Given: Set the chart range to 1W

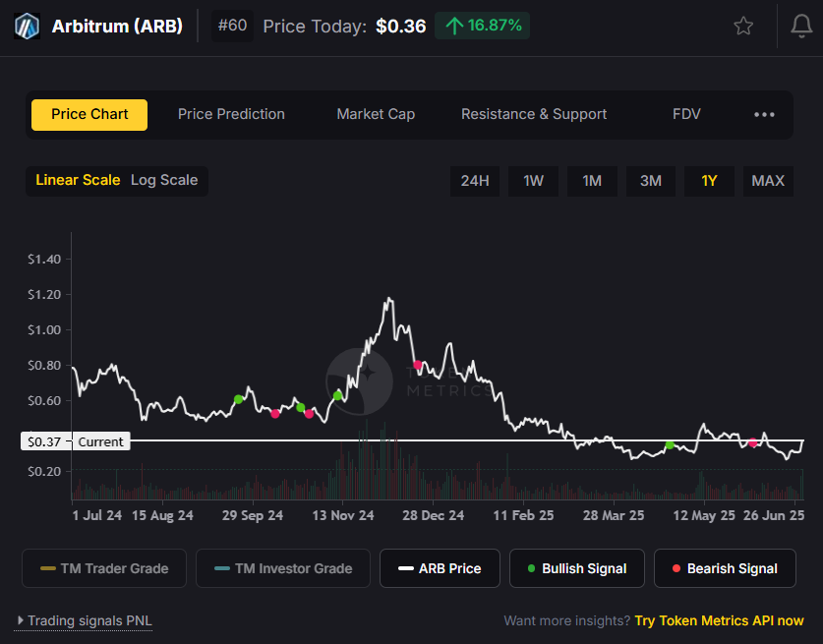Looking at the screenshot, I should click(533, 181).
